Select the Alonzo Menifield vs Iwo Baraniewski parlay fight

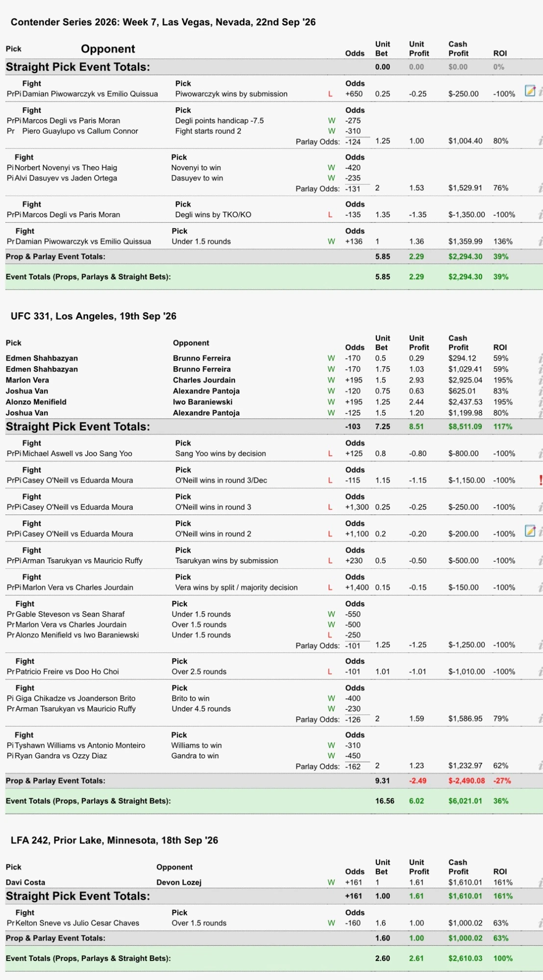coord(77,635)
